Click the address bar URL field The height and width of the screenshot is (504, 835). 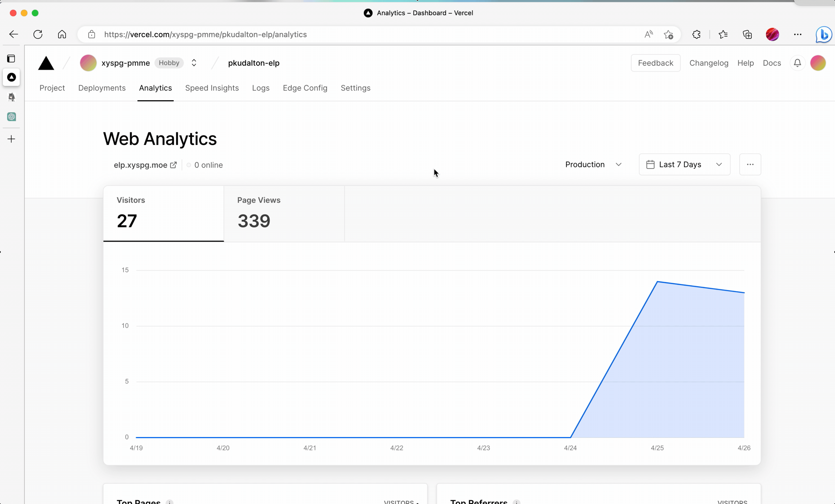coord(339,35)
